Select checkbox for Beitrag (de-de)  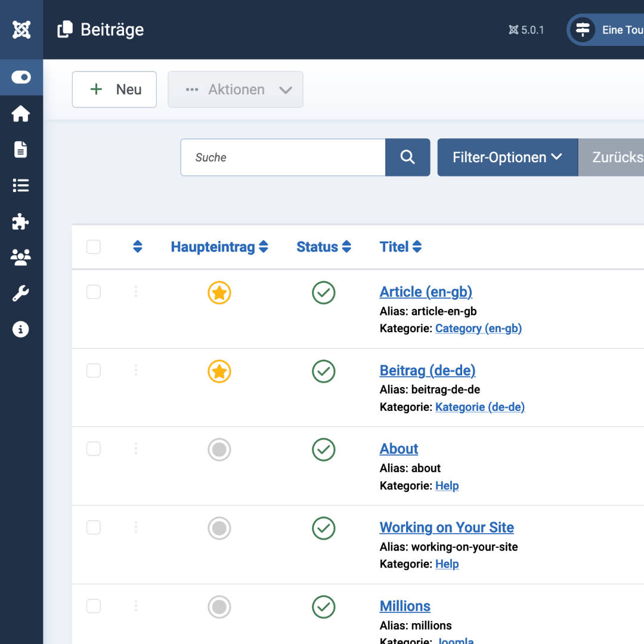pyautogui.click(x=94, y=370)
